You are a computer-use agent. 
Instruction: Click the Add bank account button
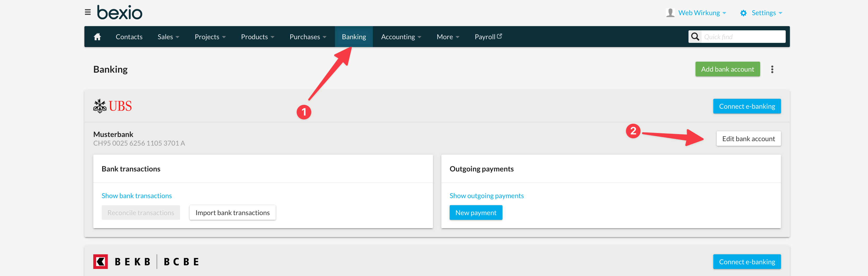pyautogui.click(x=727, y=69)
